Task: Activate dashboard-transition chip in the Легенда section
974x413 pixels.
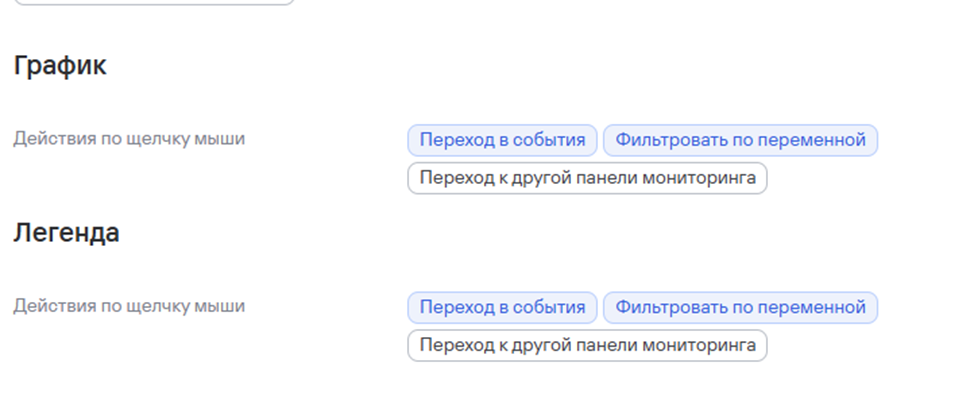Action: pyautogui.click(x=587, y=345)
